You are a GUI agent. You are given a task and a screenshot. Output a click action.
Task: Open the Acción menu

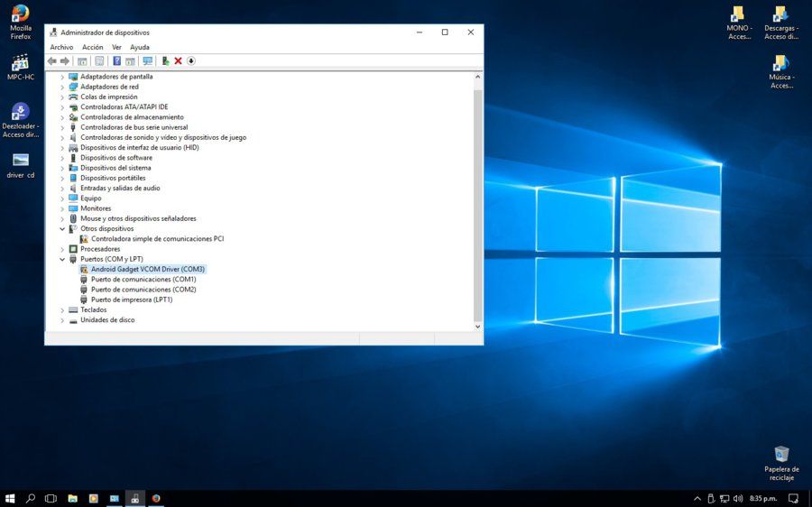tap(93, 47)
